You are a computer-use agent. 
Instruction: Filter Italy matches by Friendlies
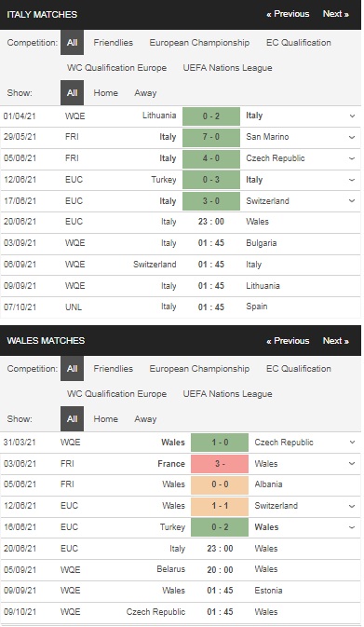point(113,42)
